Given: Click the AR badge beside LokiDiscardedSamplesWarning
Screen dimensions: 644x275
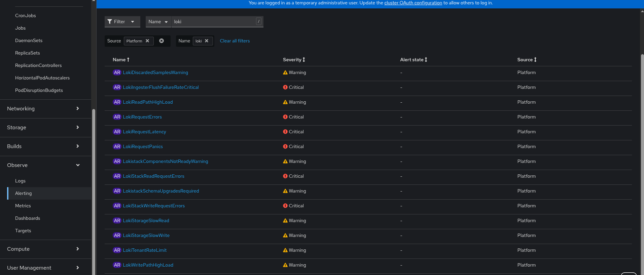Looking at the screenshot, I should [117, 72].
